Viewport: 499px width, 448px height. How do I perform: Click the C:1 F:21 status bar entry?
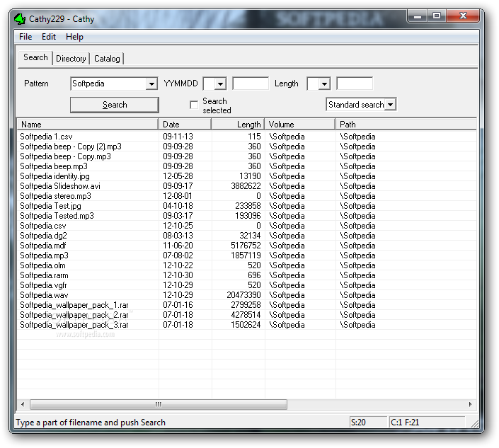[427, 423]
